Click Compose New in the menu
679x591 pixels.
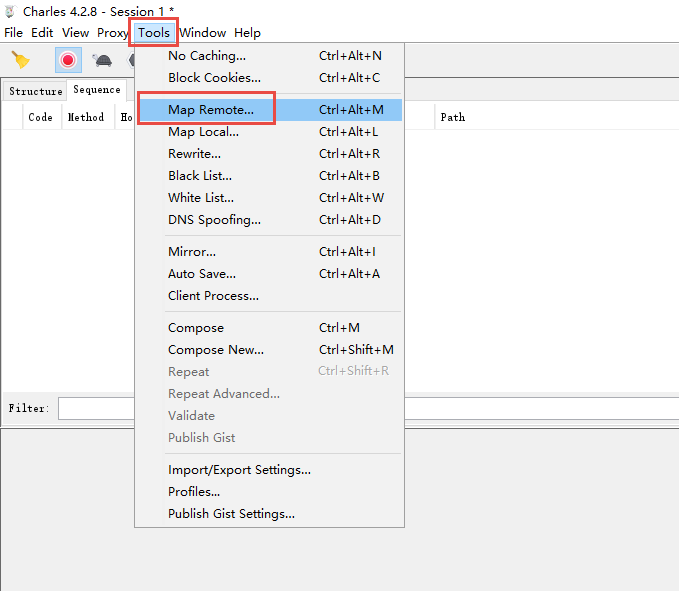tap(216, 350)
